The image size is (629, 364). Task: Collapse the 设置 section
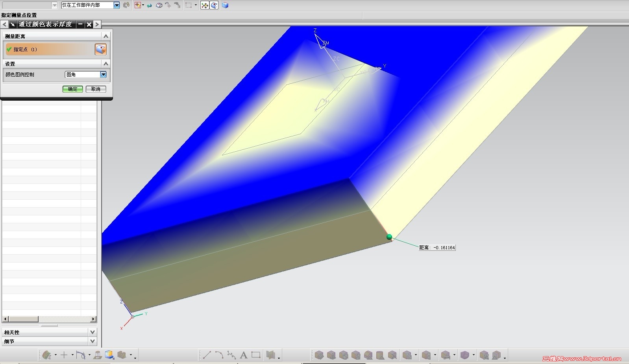tap(105, 64)
